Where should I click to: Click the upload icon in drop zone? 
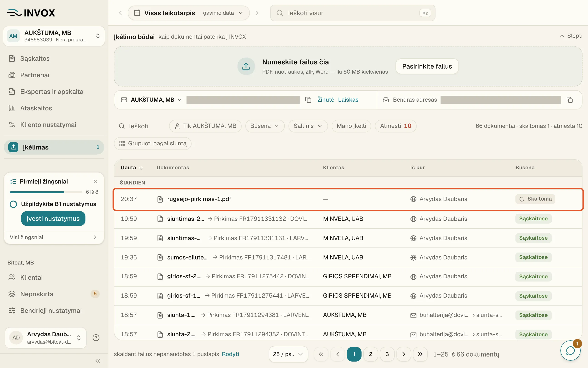(x=246, y=66)
